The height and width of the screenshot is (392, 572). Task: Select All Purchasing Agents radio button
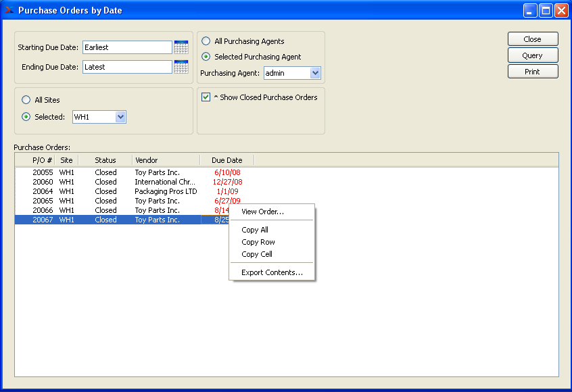coord(206,41)
